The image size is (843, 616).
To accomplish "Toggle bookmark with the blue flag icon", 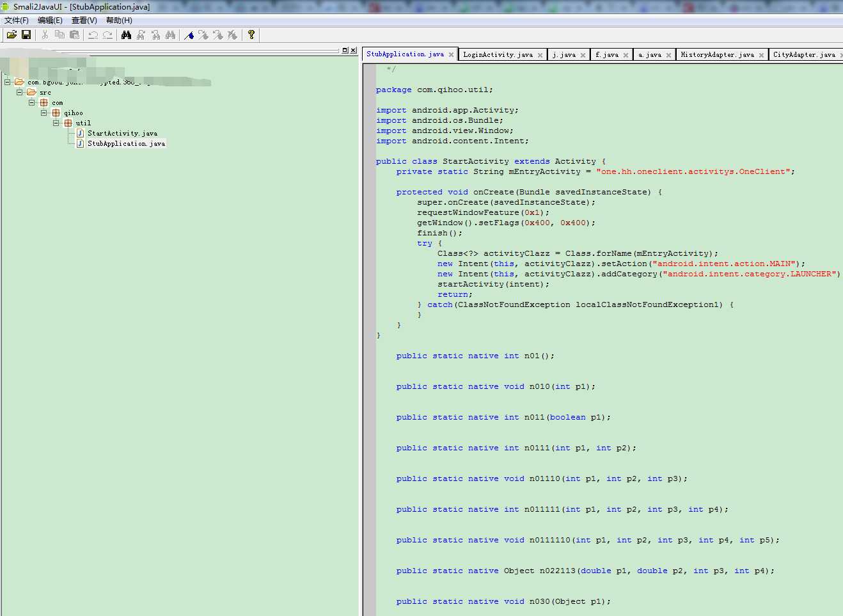I will (x=189, y=35).
